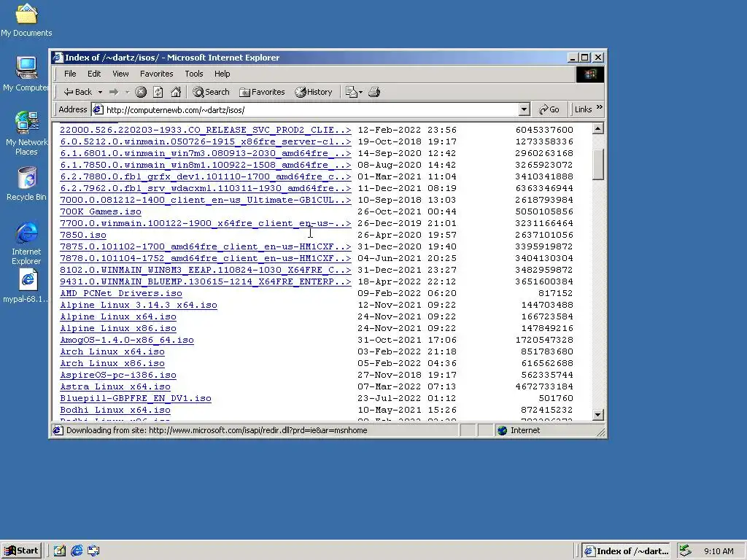Click the AspireOS-pc-i386.iso link
Screen dimensions: 747x560
pyautogui.click(x=118, y=375)
